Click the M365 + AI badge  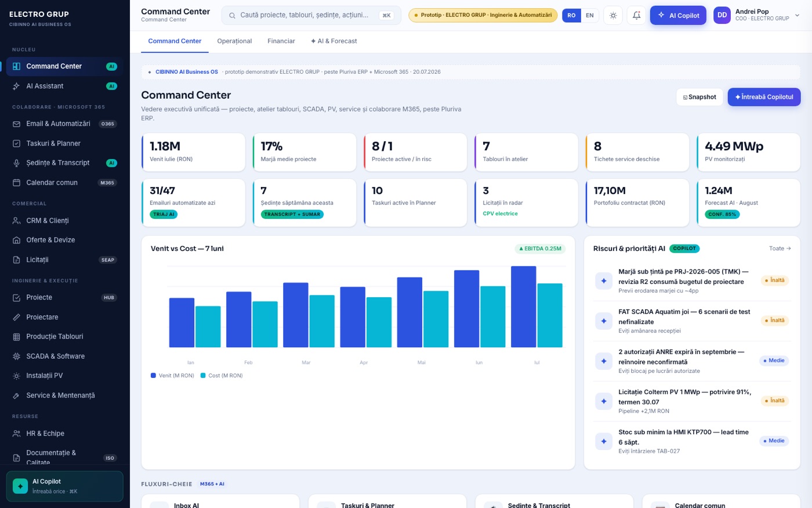click(x=212, y=484)
